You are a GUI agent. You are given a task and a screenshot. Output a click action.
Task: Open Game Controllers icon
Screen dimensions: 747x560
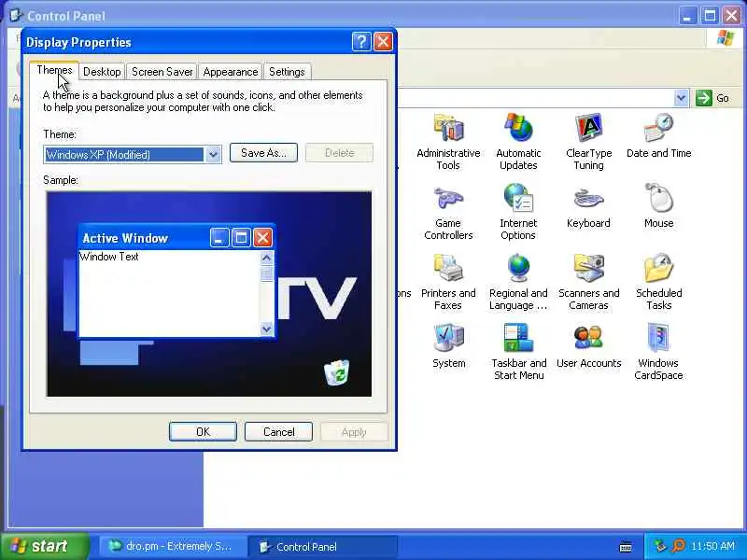pos(448,198)
